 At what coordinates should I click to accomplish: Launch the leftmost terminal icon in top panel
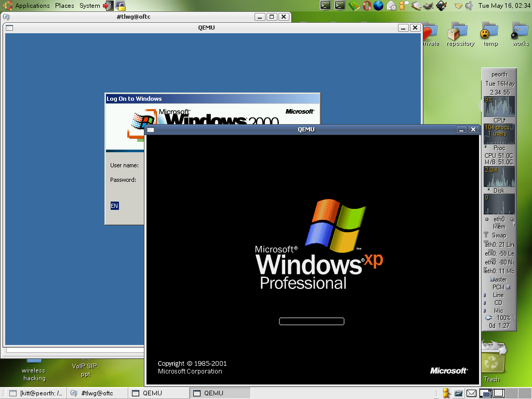[325, 5]
